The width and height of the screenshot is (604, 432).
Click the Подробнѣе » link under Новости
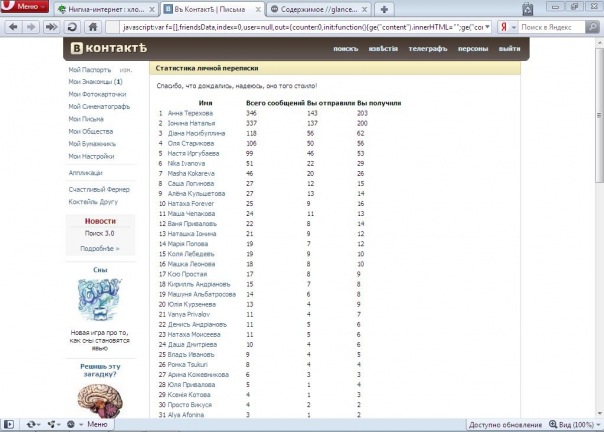(100, 249)
